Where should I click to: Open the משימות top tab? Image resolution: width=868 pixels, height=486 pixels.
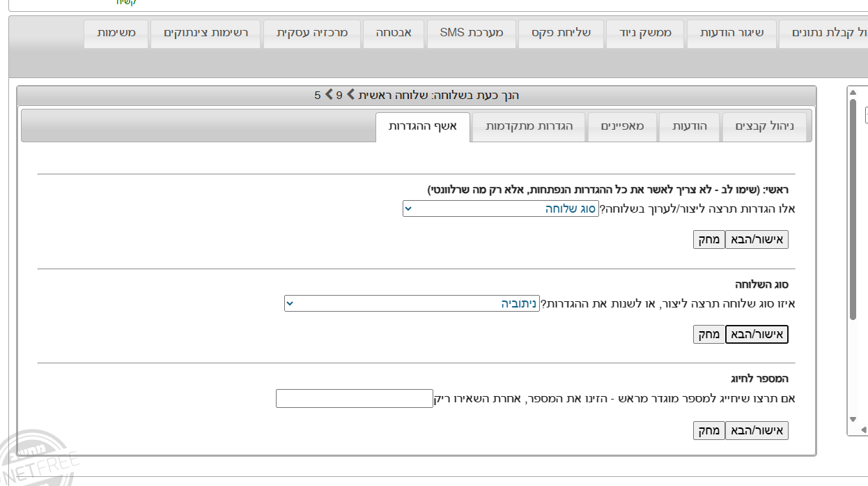point(116,33)
